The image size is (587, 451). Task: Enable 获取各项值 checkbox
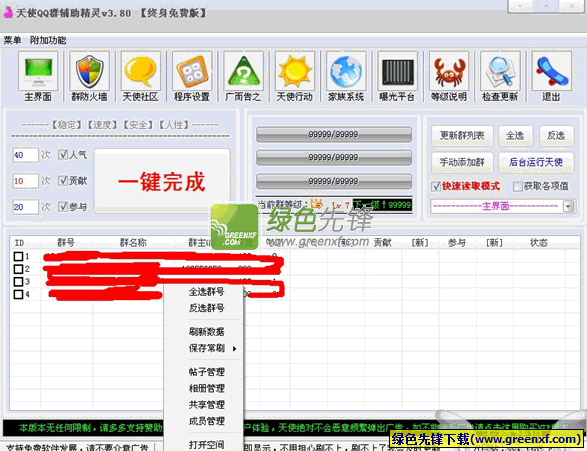tap(518, 186)
